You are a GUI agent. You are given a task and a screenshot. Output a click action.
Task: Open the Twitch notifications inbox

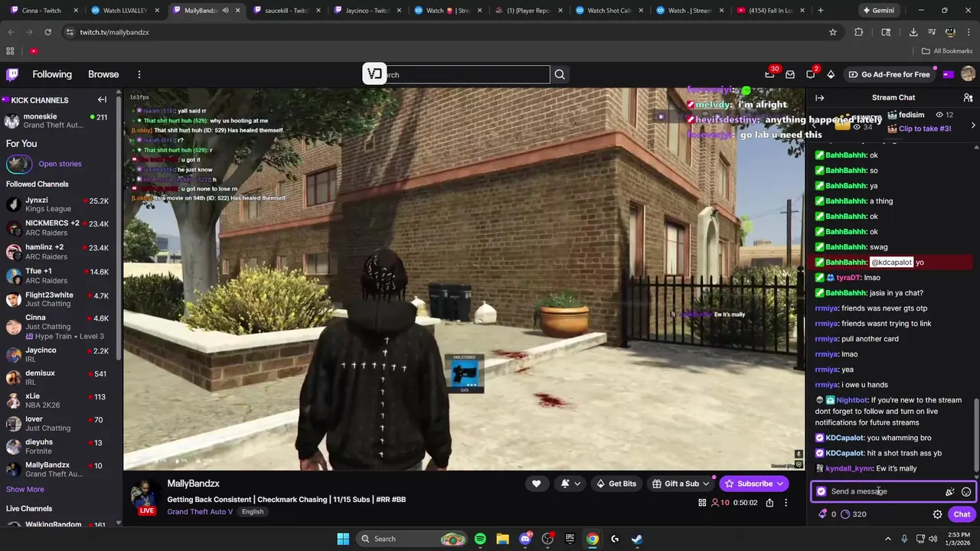click(790, 74)
